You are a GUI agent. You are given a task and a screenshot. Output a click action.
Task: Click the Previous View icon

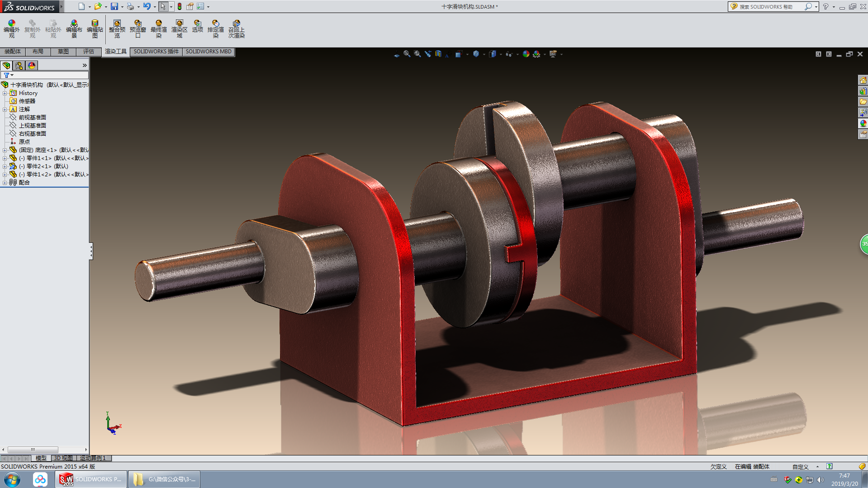click(x=428, y=54)
